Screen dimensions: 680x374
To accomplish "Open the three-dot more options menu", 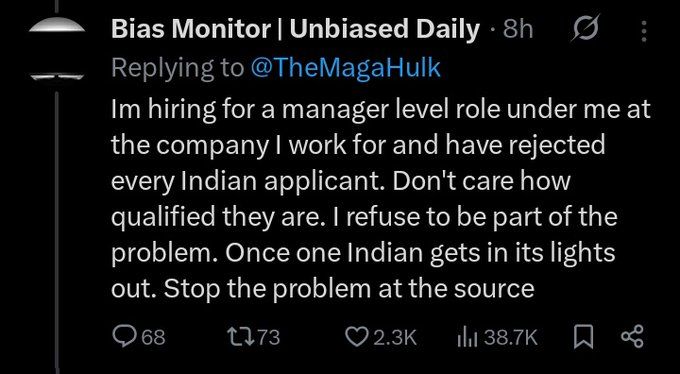I will [x=644, y=31].
